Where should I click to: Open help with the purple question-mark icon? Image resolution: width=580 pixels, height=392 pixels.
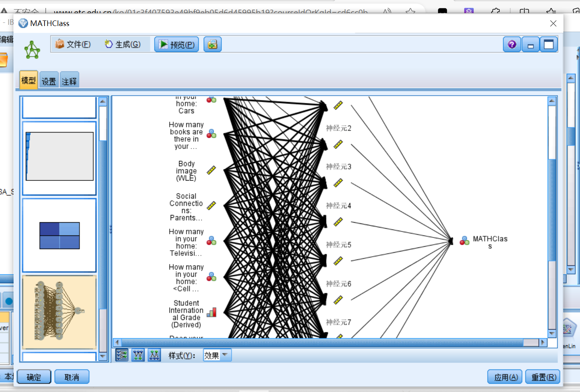[512, 44]
